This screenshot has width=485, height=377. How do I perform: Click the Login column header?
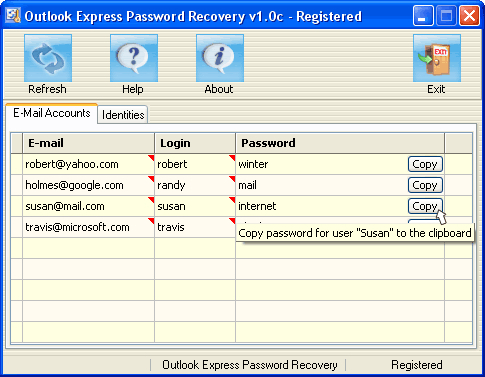tap(195, 143)
